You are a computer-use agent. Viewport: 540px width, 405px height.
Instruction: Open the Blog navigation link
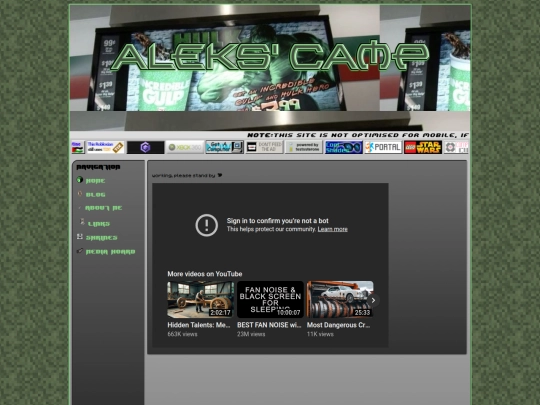[x=95, y=195]
